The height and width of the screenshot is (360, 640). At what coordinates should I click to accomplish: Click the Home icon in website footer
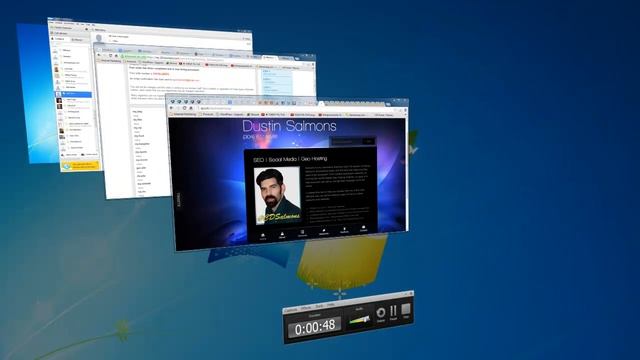263,237
